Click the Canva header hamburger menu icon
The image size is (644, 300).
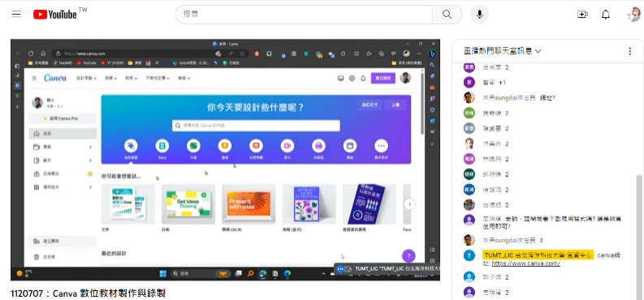34,78
